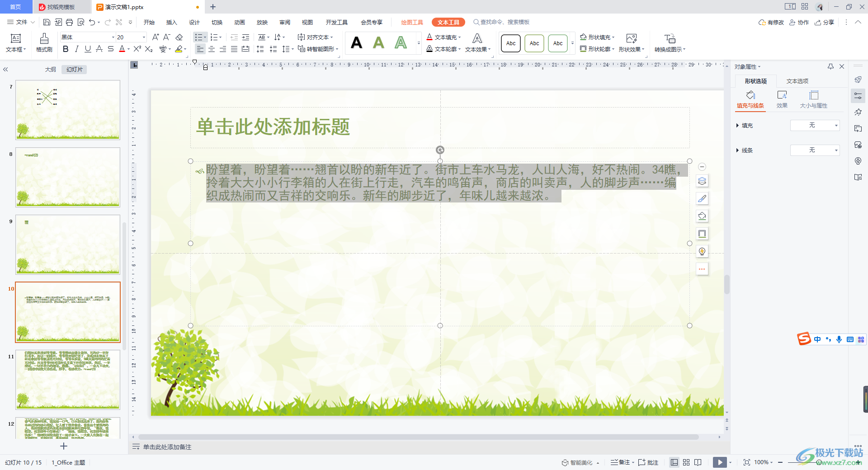Open the bullet list dropdown arrow

[205, 38]
